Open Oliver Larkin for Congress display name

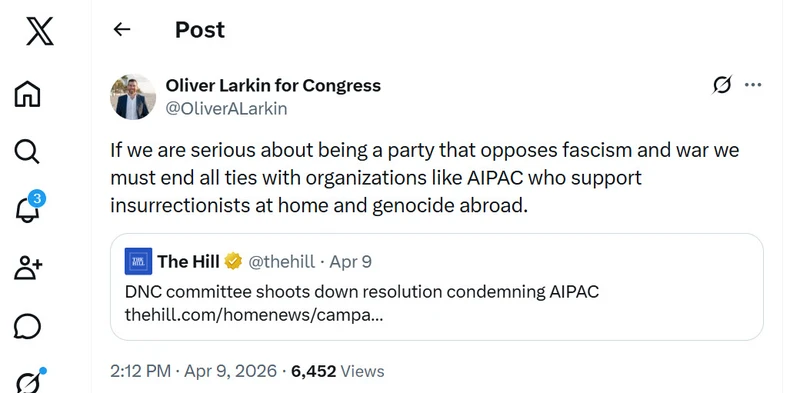273,85
